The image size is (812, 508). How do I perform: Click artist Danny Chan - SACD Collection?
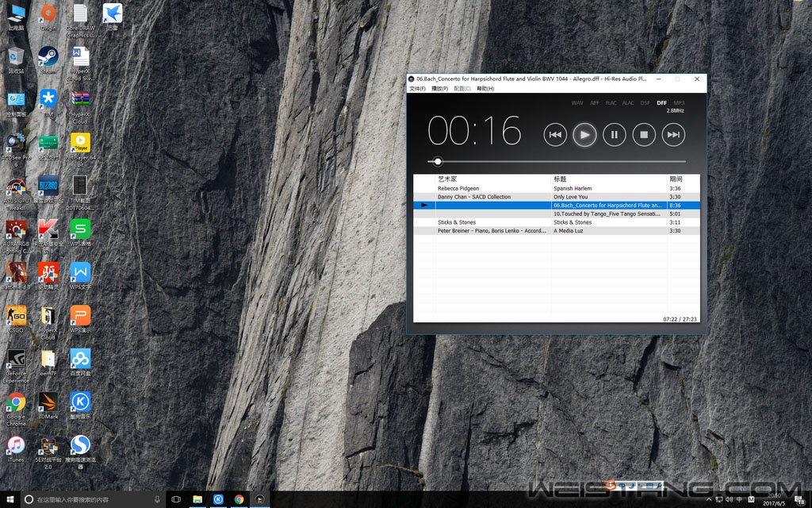474,197
